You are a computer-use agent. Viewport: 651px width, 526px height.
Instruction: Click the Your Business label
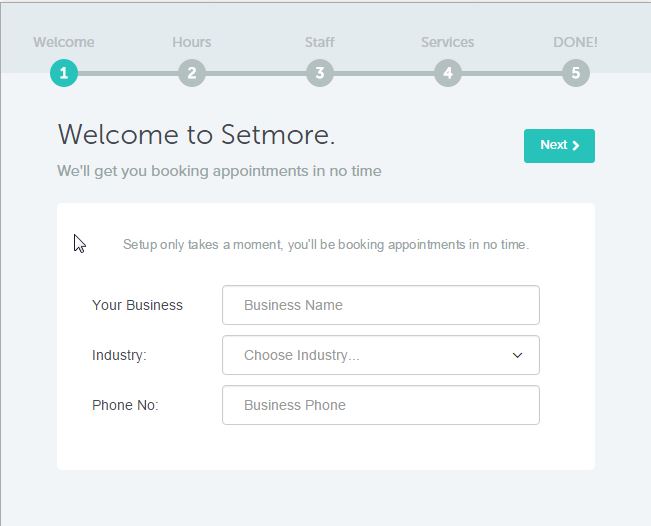tap(137, 305)
